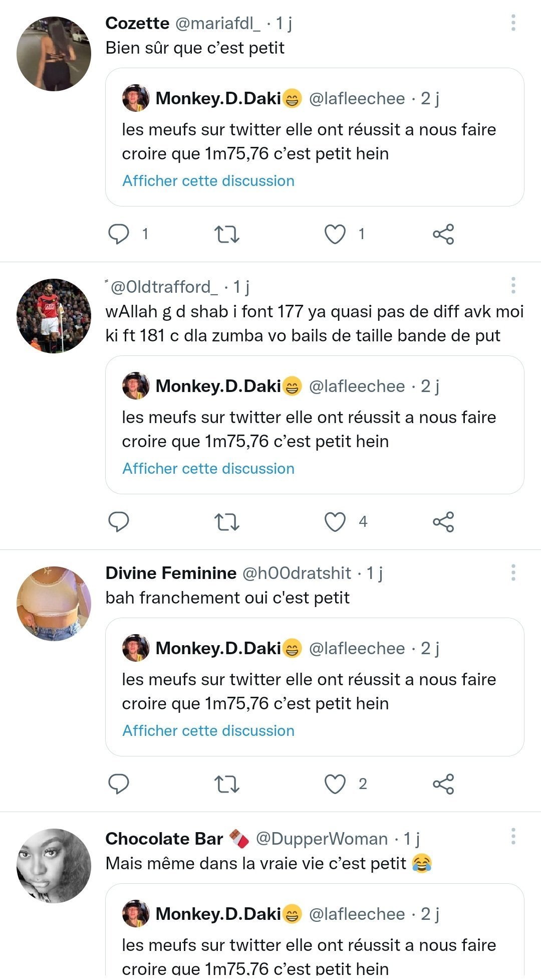The image size is (541, 980).
Task: Retweet Divine Feminine's tweet
Action: (227, 784)
